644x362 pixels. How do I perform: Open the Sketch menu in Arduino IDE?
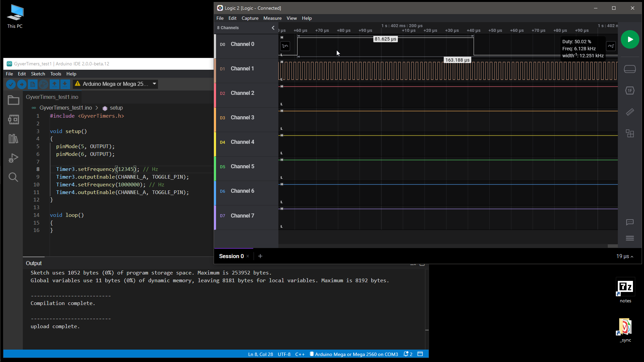[38, 74]
